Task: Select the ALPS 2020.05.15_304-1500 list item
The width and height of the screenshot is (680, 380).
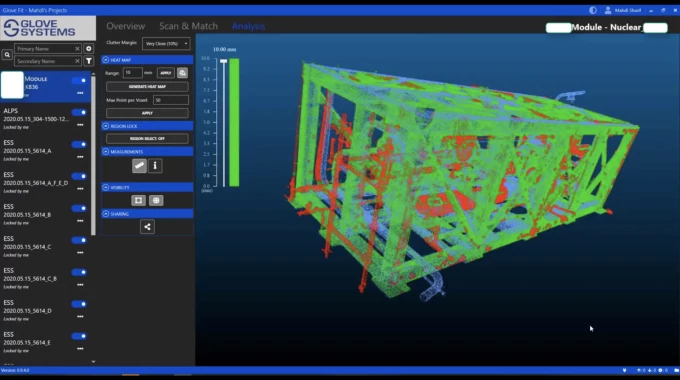Action: 46,118
